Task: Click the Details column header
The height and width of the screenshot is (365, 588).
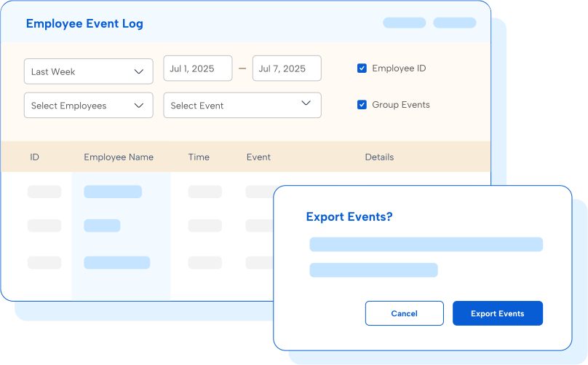Action: 379,157
